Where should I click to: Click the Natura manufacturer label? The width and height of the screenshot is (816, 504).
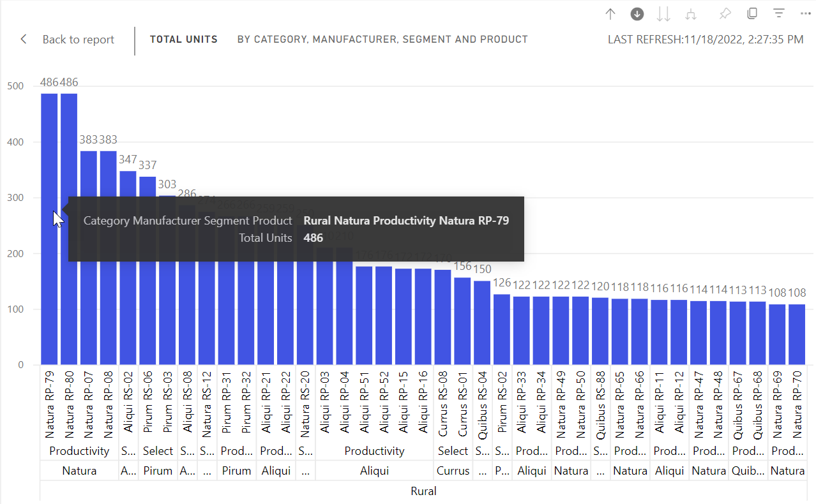pos(79,470)
